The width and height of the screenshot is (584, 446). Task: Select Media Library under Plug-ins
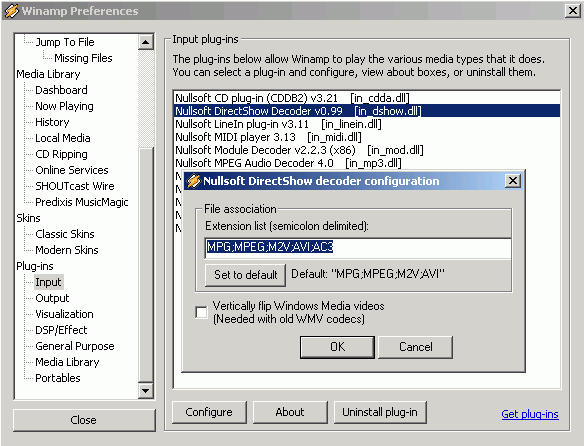click(x=67, y=363)
